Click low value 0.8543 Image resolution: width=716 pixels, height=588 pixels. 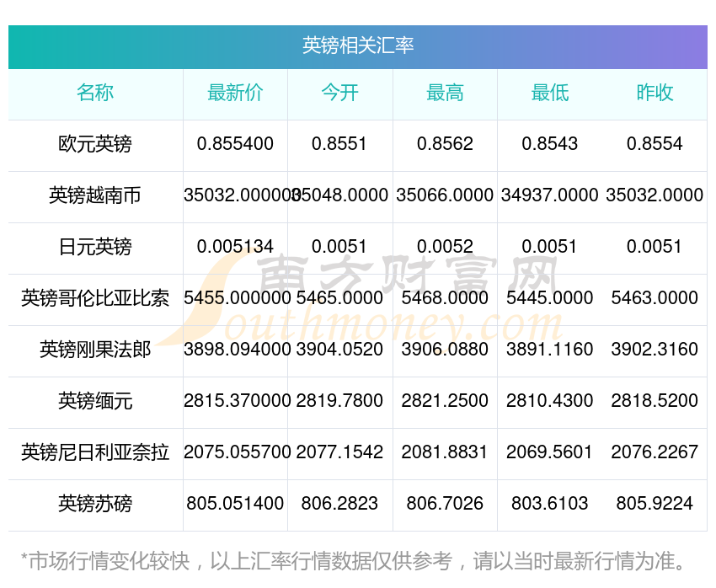pyautogui.click(x=550, y=144)
